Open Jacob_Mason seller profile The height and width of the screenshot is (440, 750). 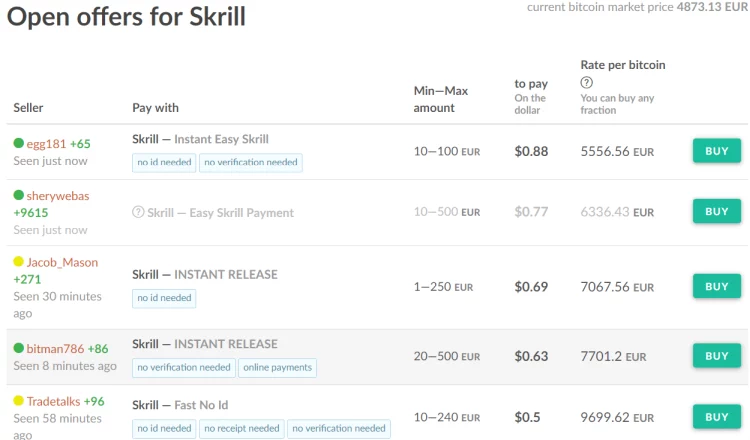click(x=62, y=262)
